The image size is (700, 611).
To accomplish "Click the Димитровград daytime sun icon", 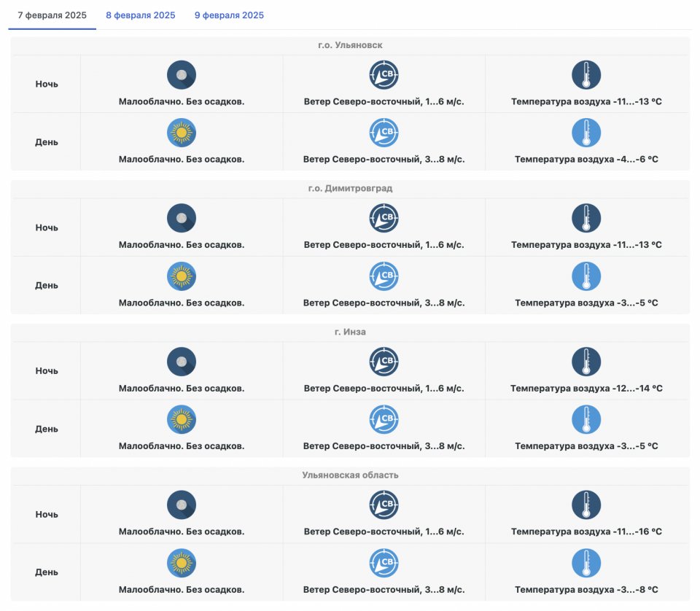I will (x=182, y=276).
